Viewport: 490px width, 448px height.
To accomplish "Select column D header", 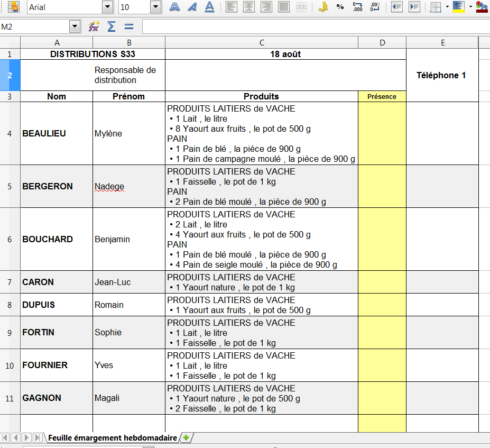I will 382,42.
